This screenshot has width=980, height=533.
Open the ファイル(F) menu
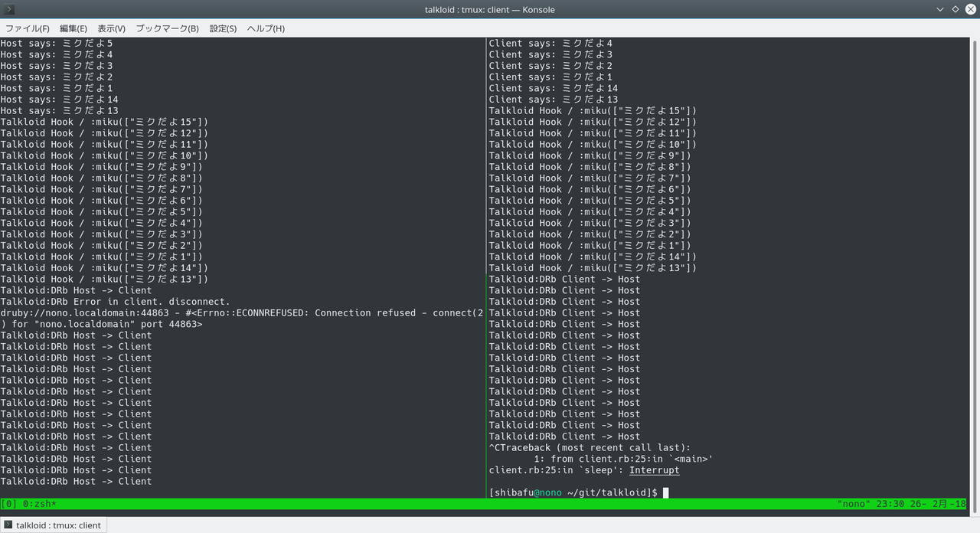28,28
